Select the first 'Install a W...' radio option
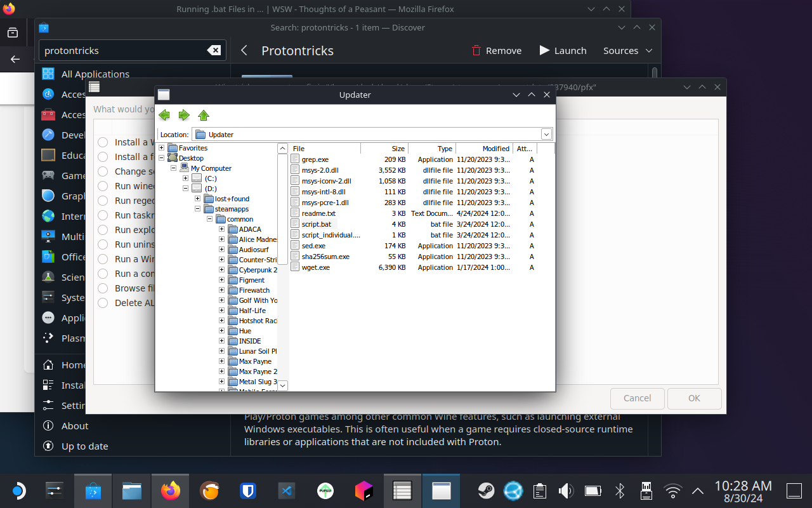812x508 pixels. (x=103, y=142)
